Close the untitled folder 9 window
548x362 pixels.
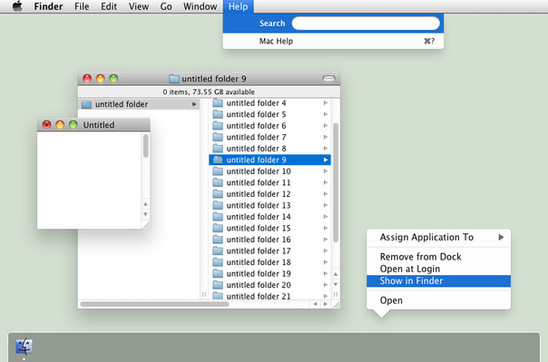click(x=87, y=78)
